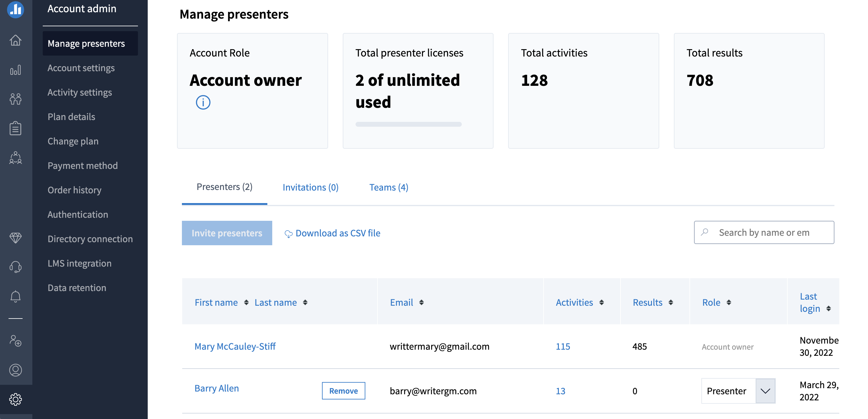Click the Email column header
The height and width of the screenshot is (419, 868).
coord(401,302)
